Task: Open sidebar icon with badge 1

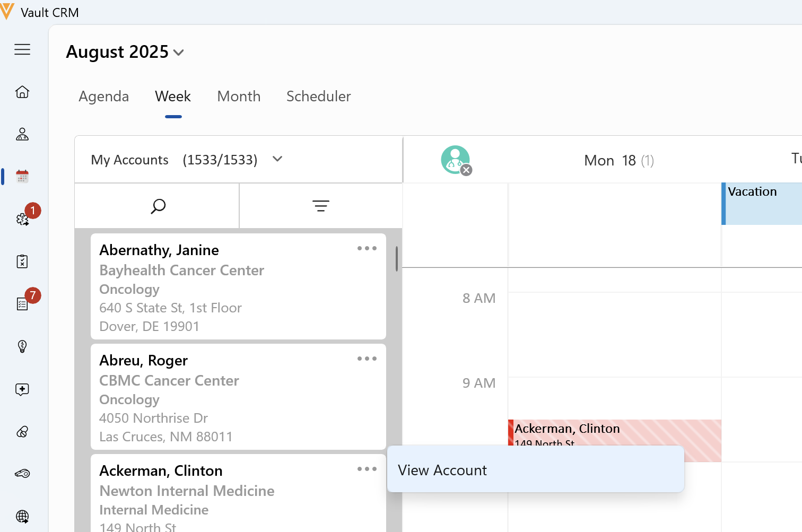Action: (x=23, y=219)
